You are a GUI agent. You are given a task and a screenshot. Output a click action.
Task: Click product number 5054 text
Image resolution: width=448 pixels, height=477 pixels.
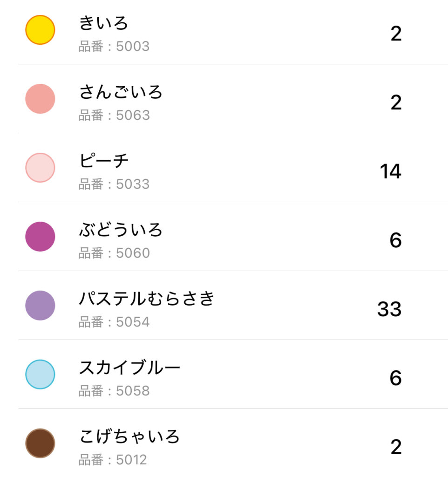114,322
